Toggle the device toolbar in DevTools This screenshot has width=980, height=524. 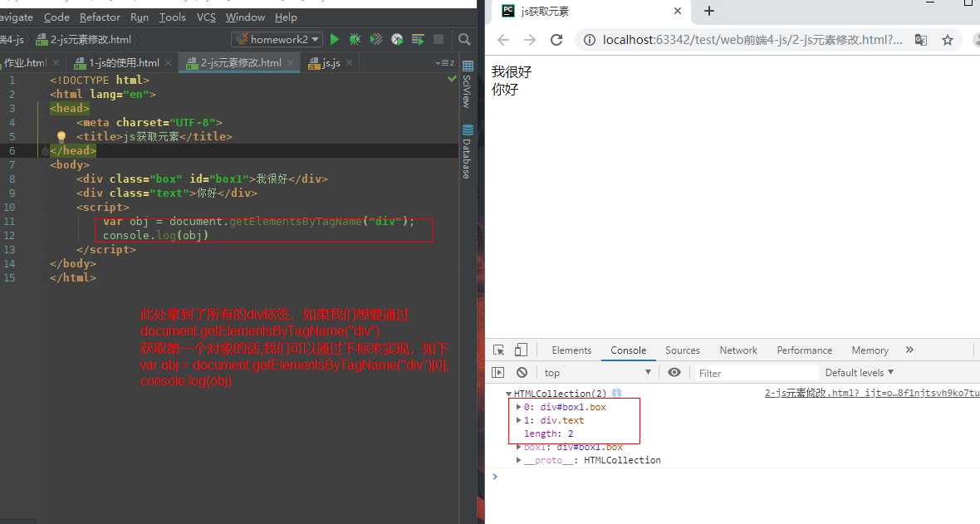pos(521,350)
